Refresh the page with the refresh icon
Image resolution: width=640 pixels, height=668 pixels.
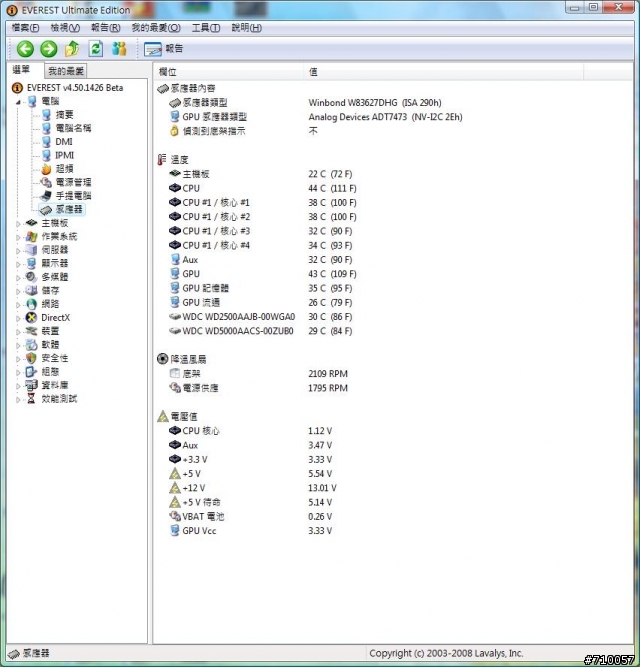pyautogui.click(x=96, y=49)
